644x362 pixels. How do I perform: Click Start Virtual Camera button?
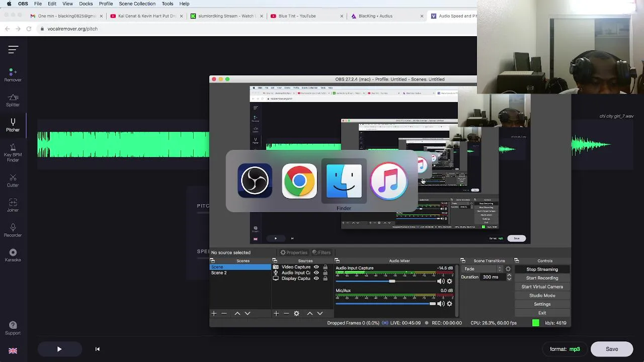click(542, 287)
